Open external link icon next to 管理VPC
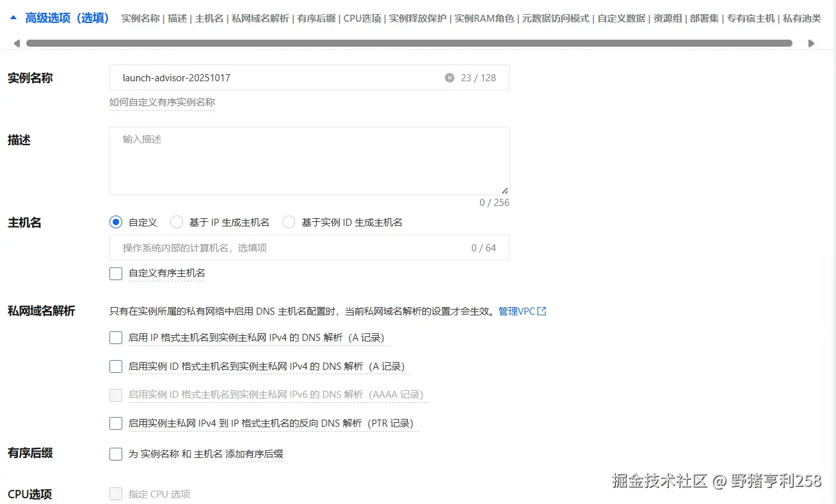836x504 pixels. point(542,311)
